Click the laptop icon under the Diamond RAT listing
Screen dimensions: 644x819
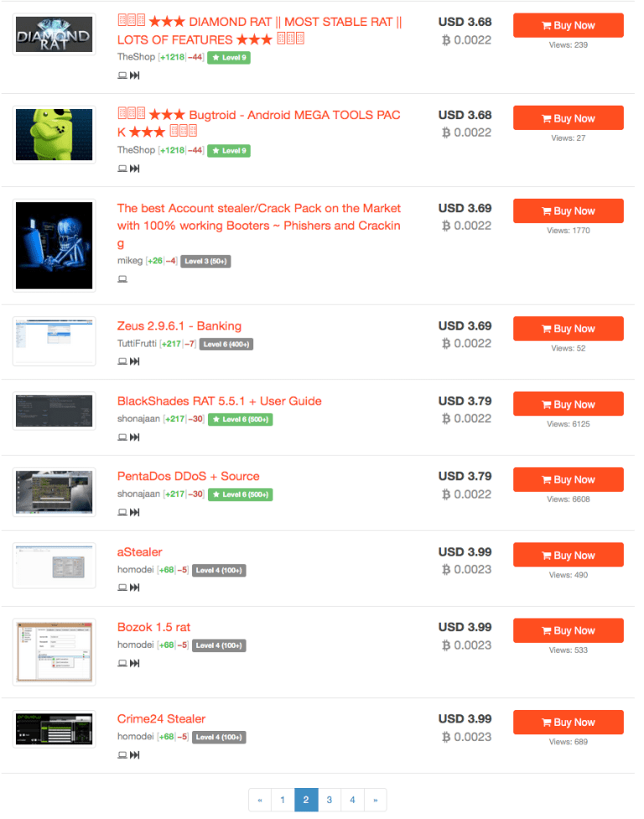pyautogui.click(x=122, y=76)
